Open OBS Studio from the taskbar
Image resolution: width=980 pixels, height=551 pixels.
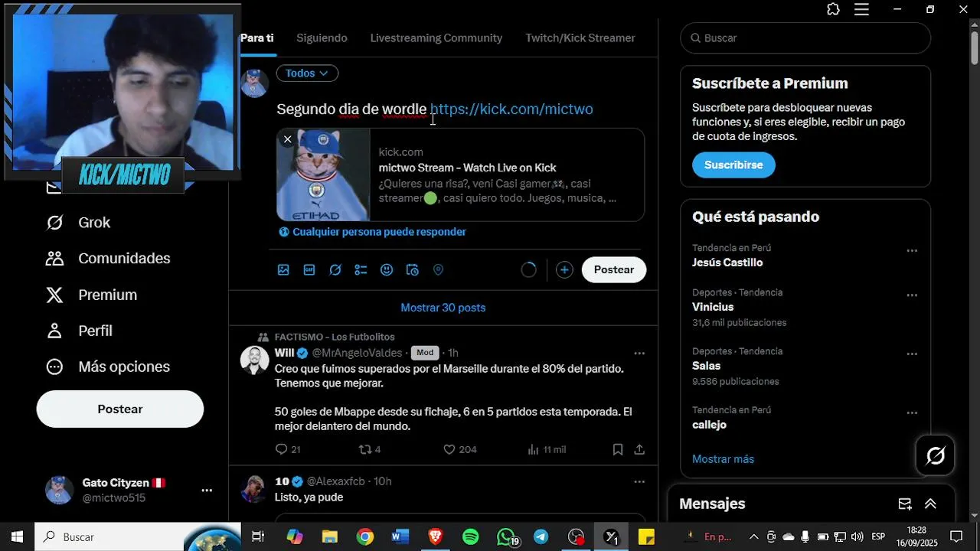pos(577,537)
